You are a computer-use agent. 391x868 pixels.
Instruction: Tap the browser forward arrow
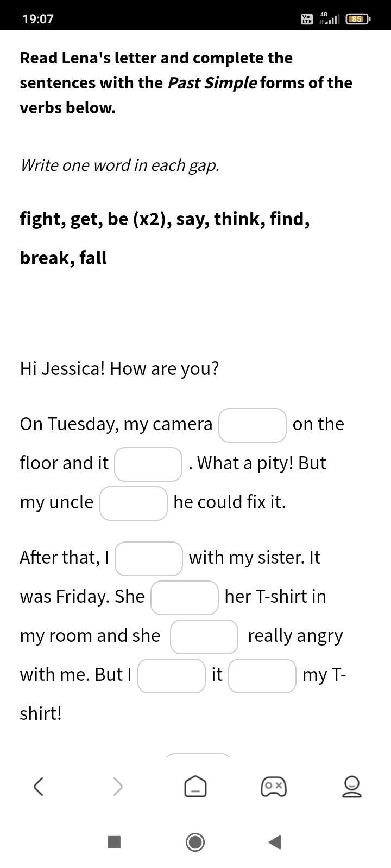pyautogui.click(x=117, y=786)
